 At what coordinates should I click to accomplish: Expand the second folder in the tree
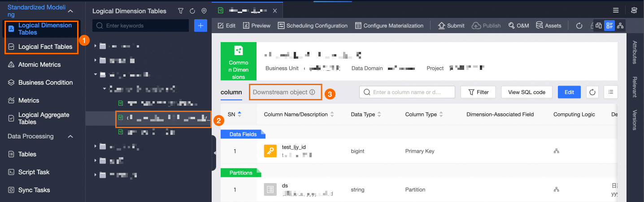pyautogui.click(x=95, y=60)
